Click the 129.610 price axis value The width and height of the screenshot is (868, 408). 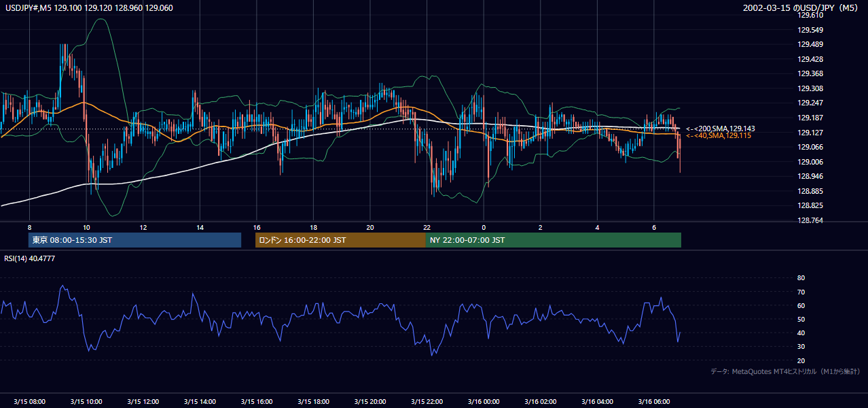tap(810, 16)
